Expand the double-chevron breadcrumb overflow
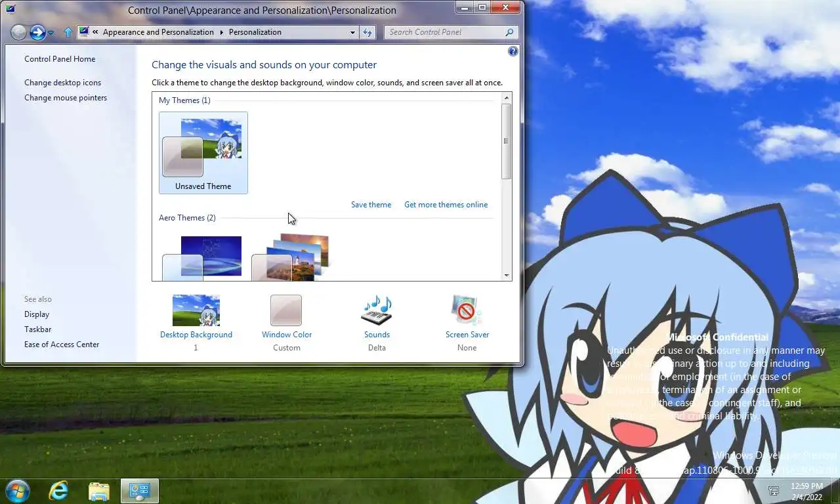Viewport: 840px width, 504px height. [96, 32]
